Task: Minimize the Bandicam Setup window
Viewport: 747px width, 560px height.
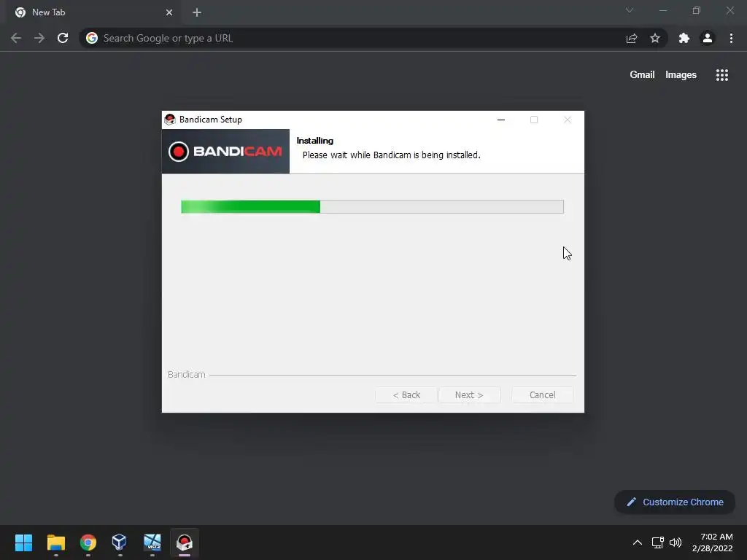Action: [x=501, y=120]
